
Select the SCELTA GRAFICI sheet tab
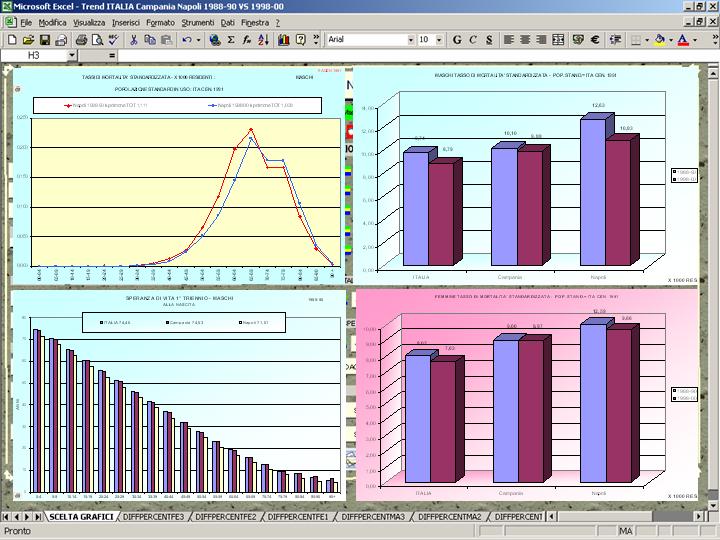(x=81, y=517)
